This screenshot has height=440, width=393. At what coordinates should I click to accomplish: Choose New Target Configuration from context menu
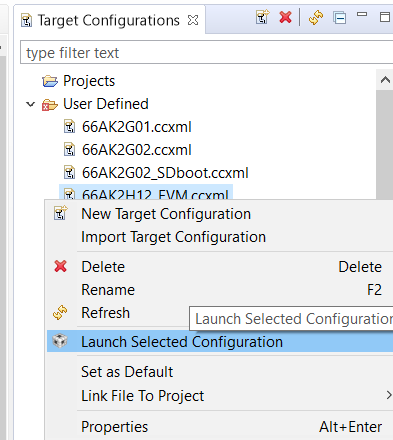[220, 214]
